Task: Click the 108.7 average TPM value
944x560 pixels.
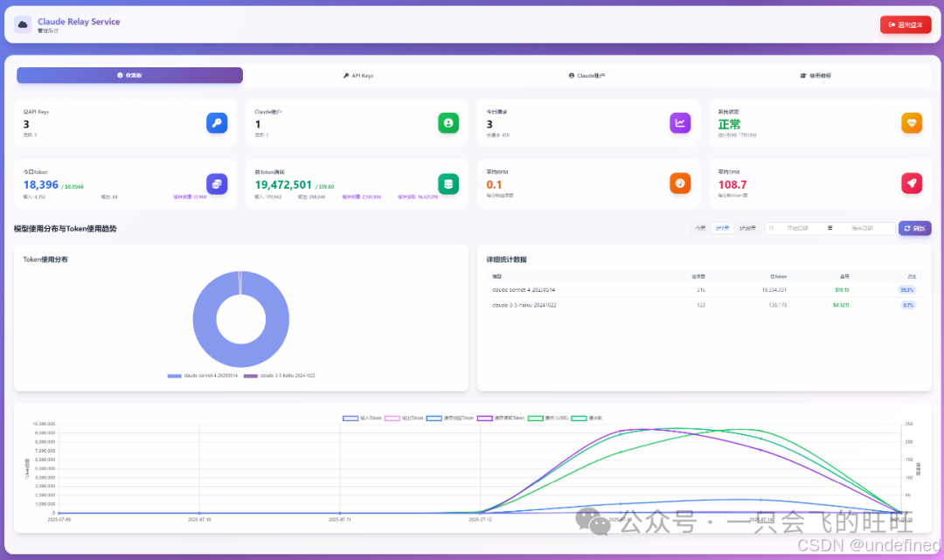Action: click(732, 184)
